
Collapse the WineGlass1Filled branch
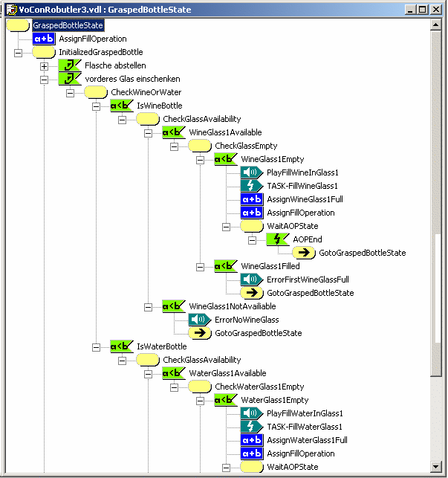click(x=200, y=267)
